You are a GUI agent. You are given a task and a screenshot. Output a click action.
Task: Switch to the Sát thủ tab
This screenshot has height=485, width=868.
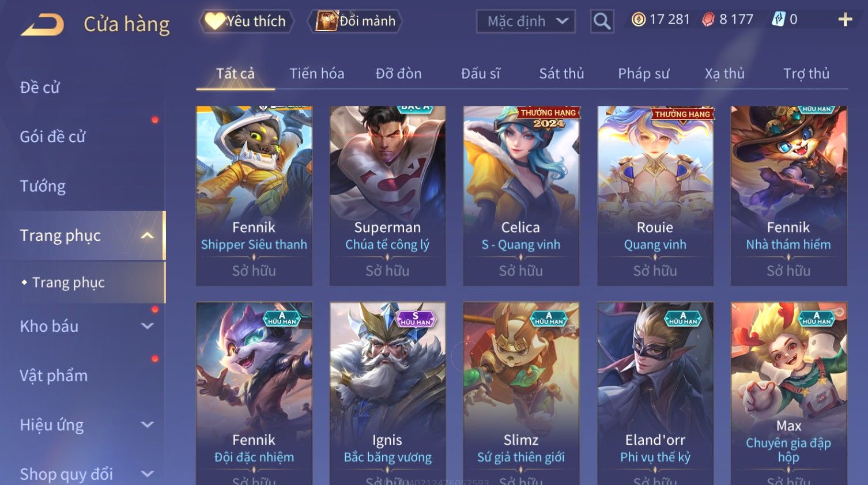(x=561, y=74)
